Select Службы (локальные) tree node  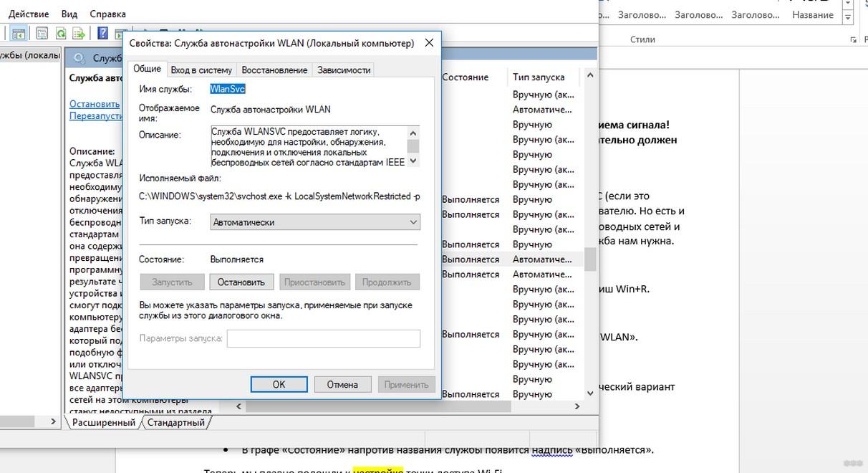point(31,55)
